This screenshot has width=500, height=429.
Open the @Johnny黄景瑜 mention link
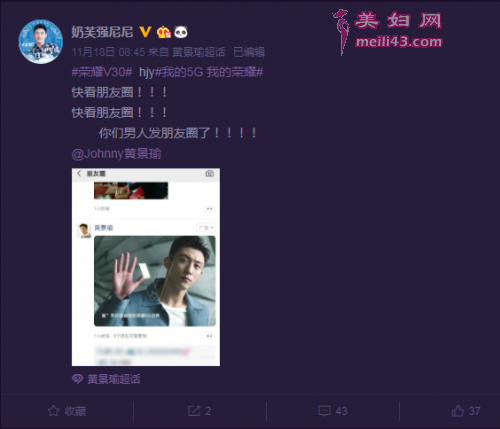[x=116, y=154]
